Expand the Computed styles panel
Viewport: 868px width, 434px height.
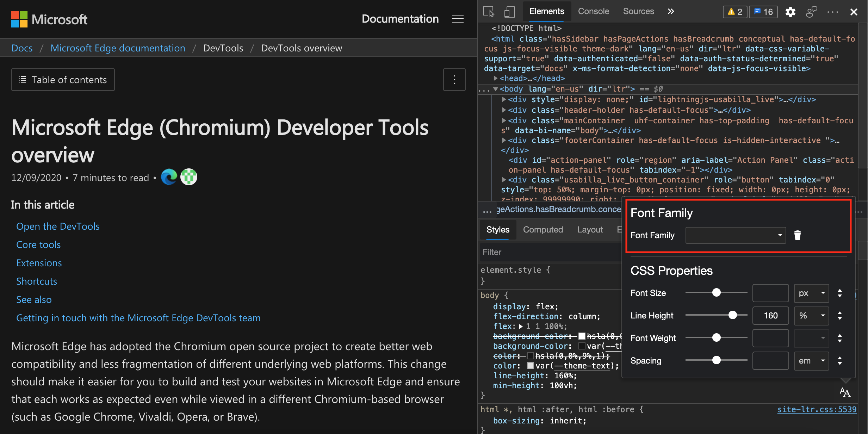coord(543,229)
